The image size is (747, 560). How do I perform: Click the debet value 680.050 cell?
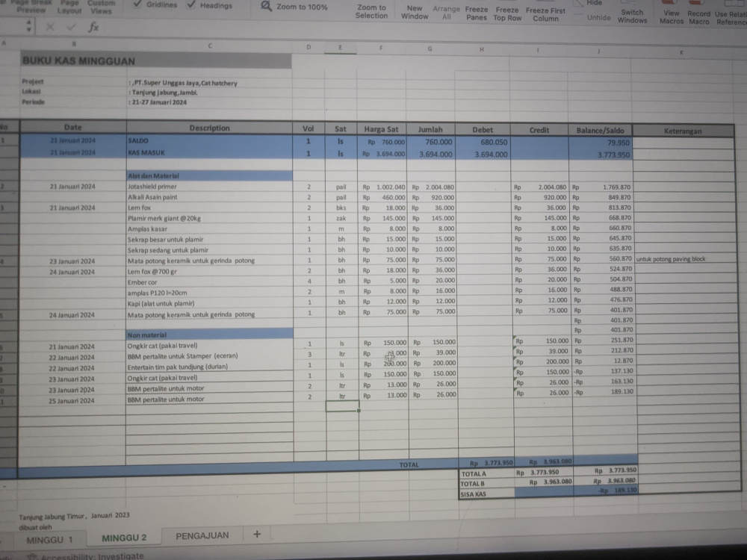483,142
